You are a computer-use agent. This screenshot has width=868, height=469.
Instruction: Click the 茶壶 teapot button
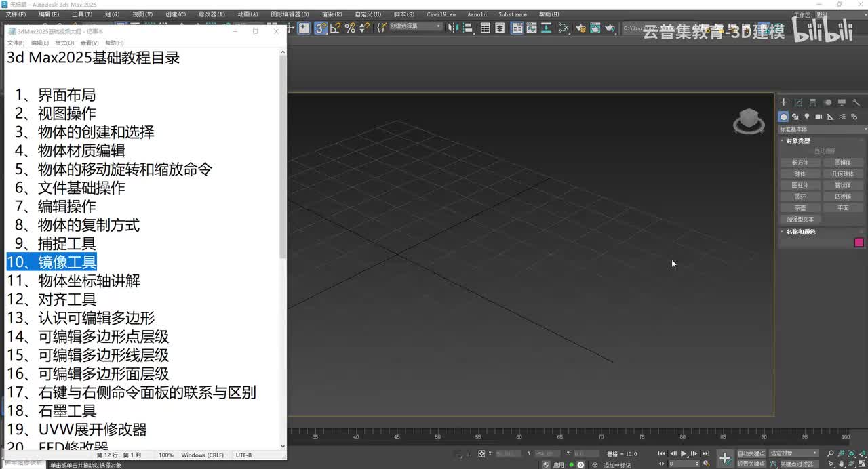coord(800,208)
